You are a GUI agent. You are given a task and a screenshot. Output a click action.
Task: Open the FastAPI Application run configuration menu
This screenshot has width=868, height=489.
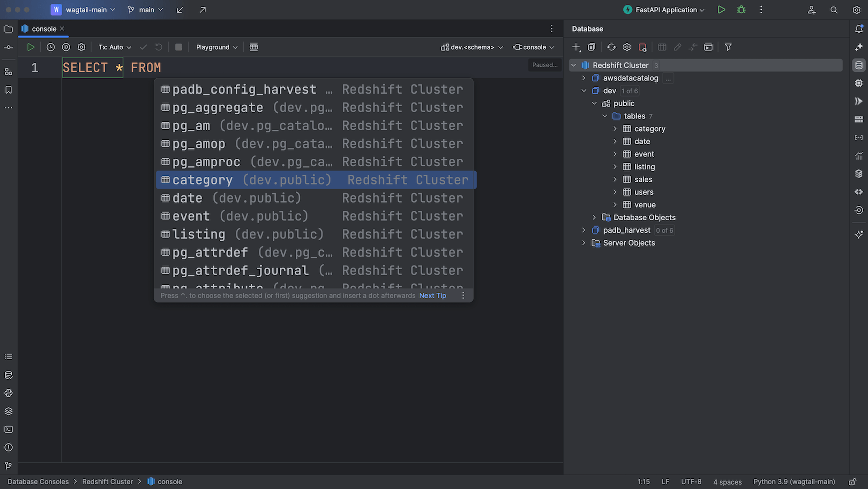[663, 10]
